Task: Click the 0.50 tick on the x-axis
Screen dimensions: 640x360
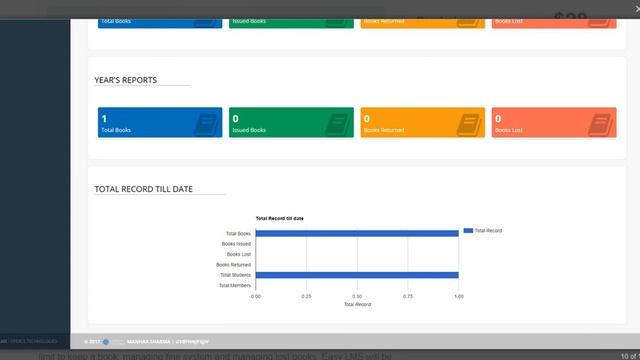Action: (357, 296)
